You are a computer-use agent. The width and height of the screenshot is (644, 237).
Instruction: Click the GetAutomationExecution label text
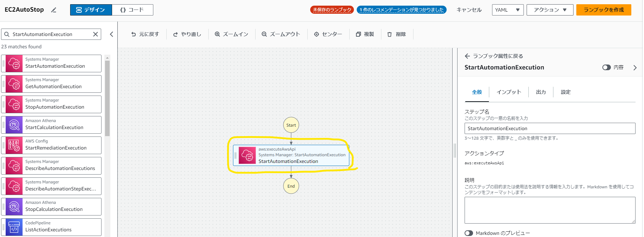pyautogui.click(x=53, y=86)
